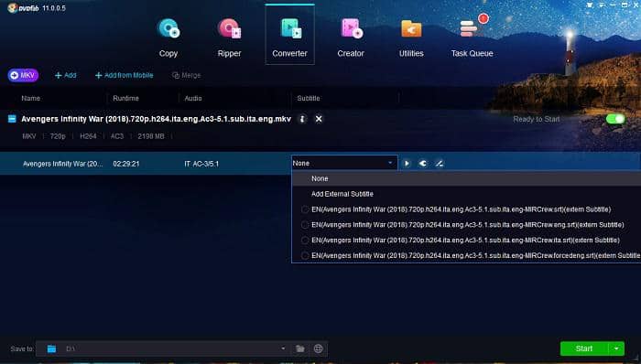
Task: Click the blue folder output type icon
Action: coord(51,348)
